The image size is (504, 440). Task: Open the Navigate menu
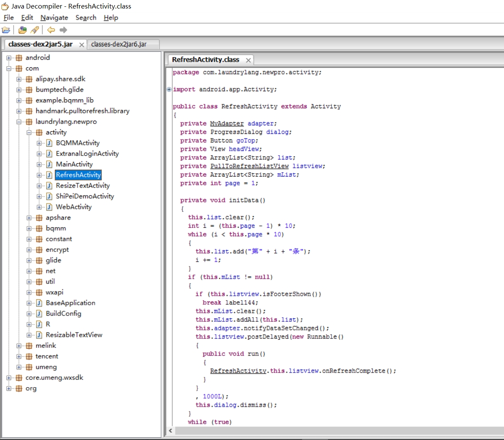pos(54,17)
